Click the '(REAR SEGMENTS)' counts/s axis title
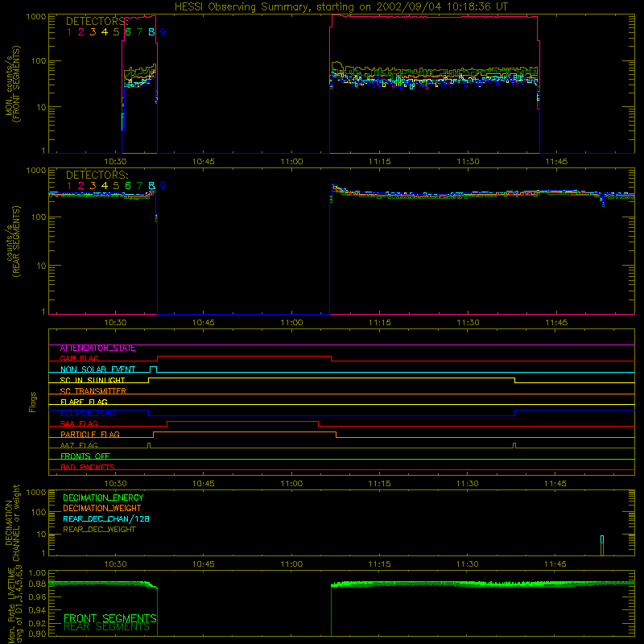The height and width of the screenshot is (644, 644). tap(16, 242)
